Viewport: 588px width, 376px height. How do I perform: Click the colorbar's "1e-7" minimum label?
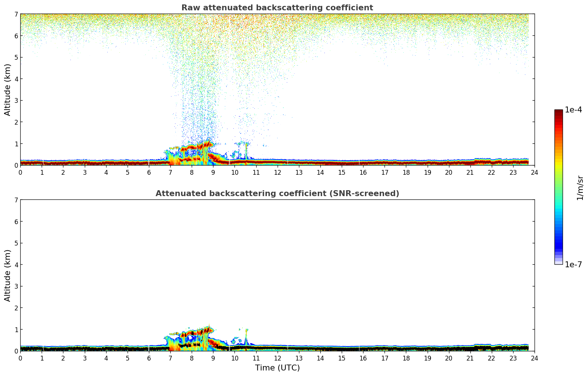pyautogui.click(x=573, y=264)
